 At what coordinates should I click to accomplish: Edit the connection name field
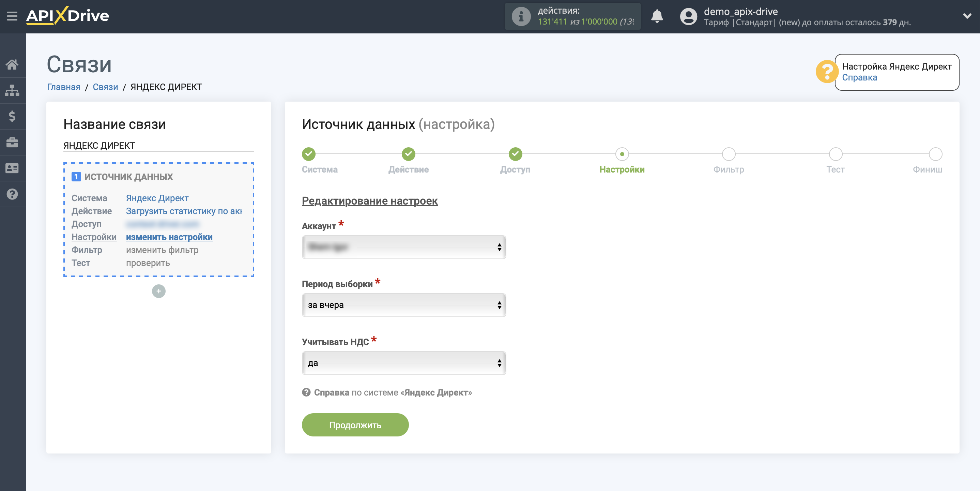158,145
